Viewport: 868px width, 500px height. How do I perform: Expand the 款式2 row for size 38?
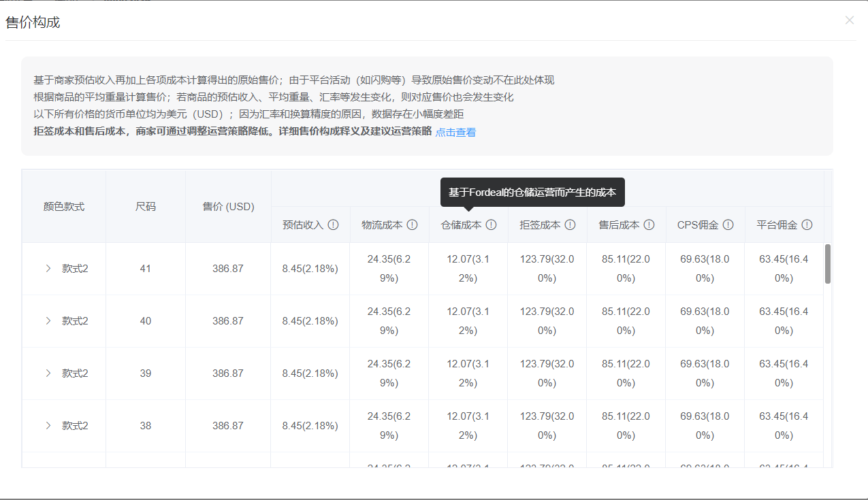[x=48, y=425]
